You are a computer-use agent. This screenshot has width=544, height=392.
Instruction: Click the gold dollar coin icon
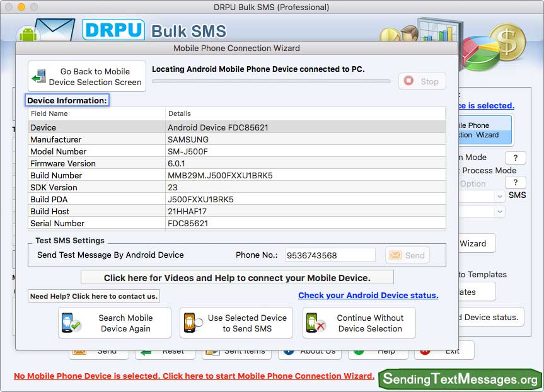click(x=507, y=42)
